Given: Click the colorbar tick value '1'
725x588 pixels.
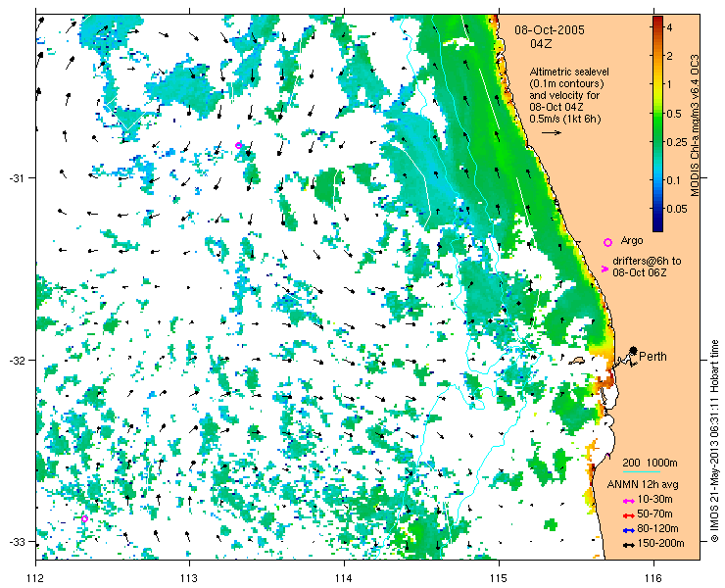Looking at the screenshot, I should [x=669, y=84].
